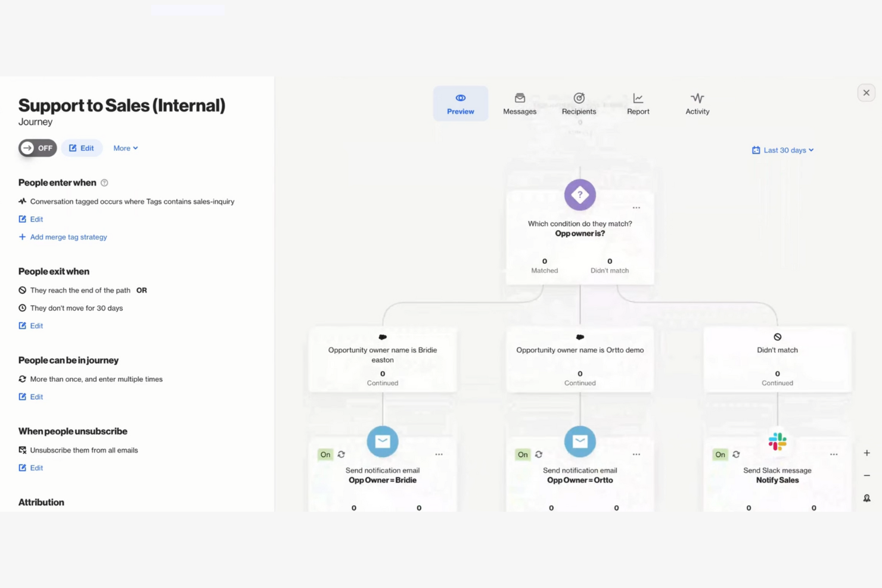Click the envelope icon on Opp Owner Bridie node
The image size is (882, 588).
pyautogui.click(x=382, y=441)
